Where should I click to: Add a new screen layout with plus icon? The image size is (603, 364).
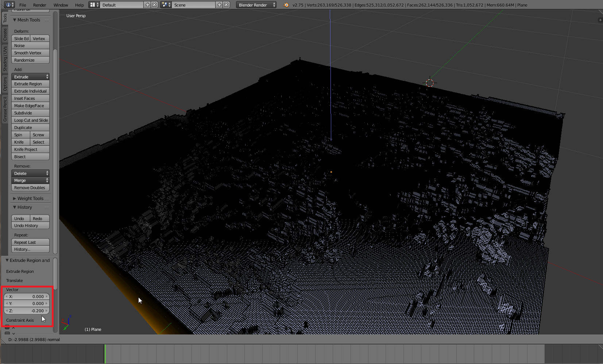coord(147,5)
